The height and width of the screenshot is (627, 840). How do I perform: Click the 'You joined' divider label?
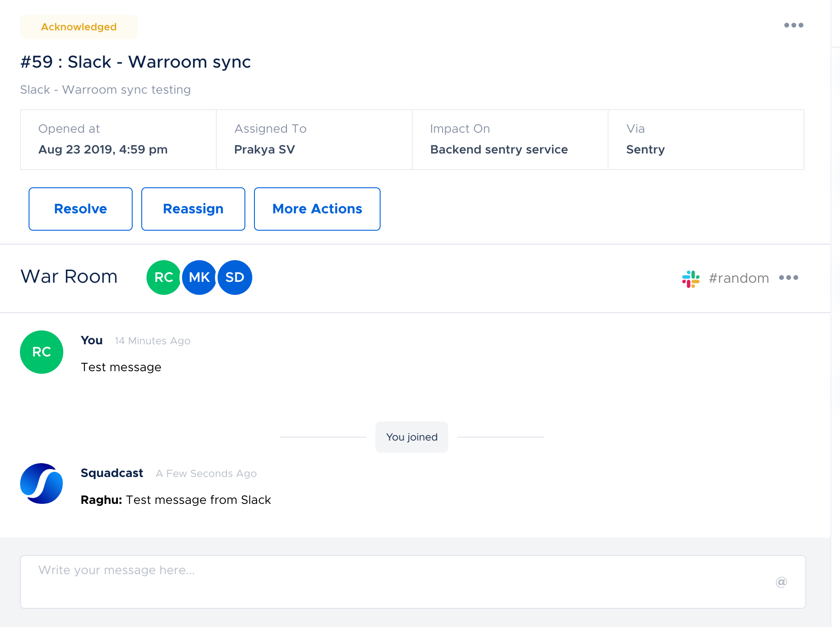(411, 437)
